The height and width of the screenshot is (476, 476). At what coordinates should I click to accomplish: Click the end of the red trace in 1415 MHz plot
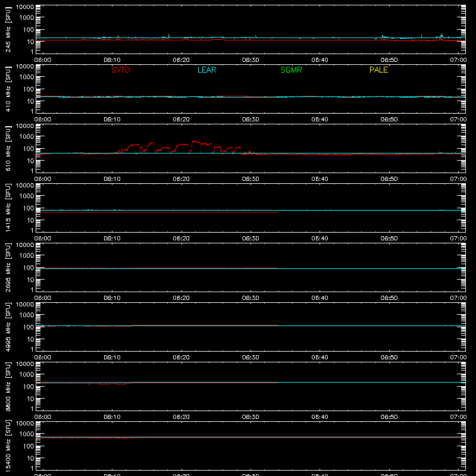(278, 212)
